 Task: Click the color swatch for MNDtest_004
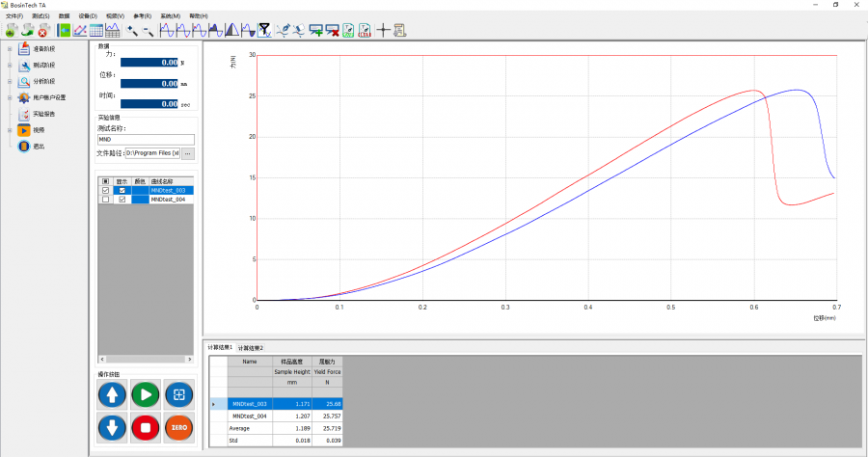(x=141, y=200)
